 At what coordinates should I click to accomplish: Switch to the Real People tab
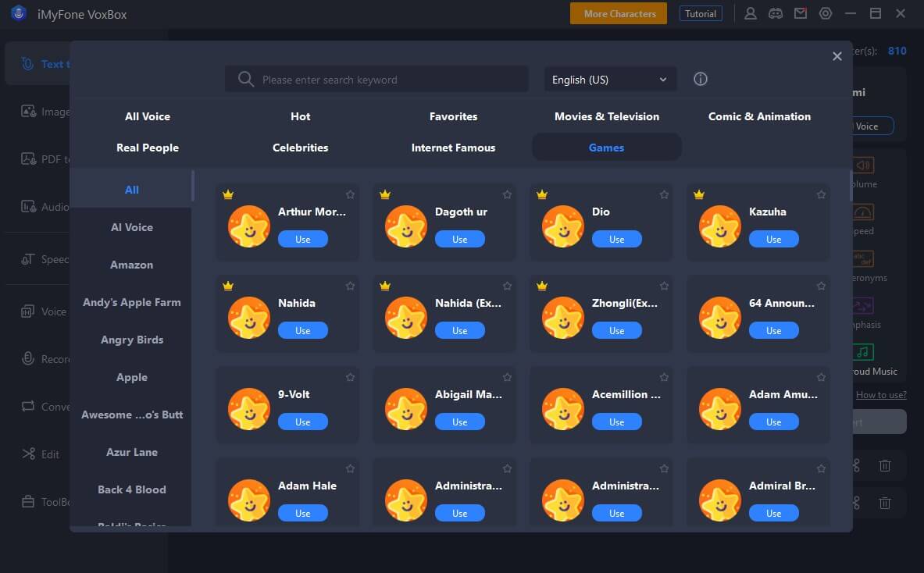148,148
